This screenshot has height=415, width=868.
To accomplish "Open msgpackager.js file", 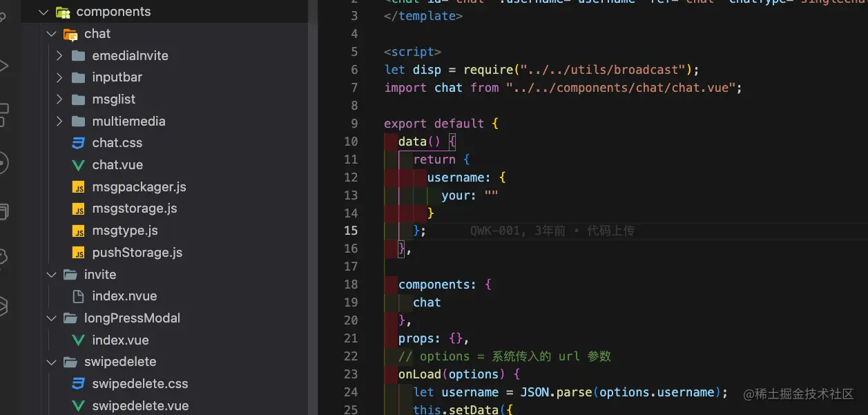I will pos(139,187).
